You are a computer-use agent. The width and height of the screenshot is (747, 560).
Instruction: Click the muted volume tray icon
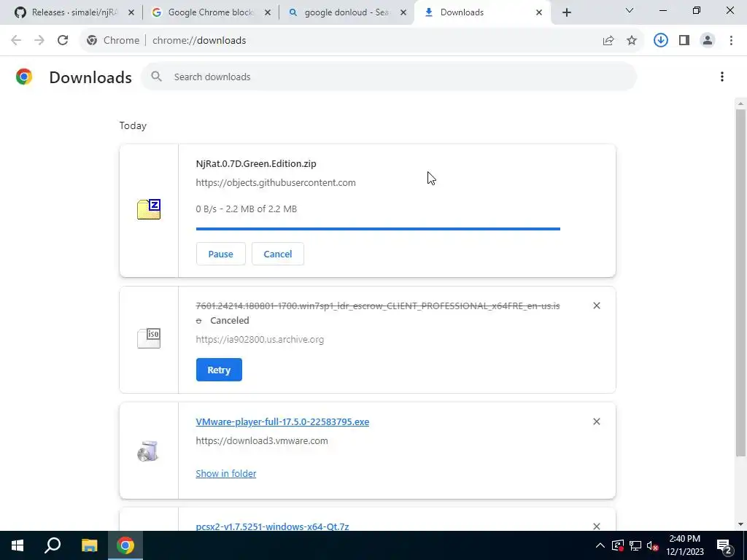[x=652, y=545]
